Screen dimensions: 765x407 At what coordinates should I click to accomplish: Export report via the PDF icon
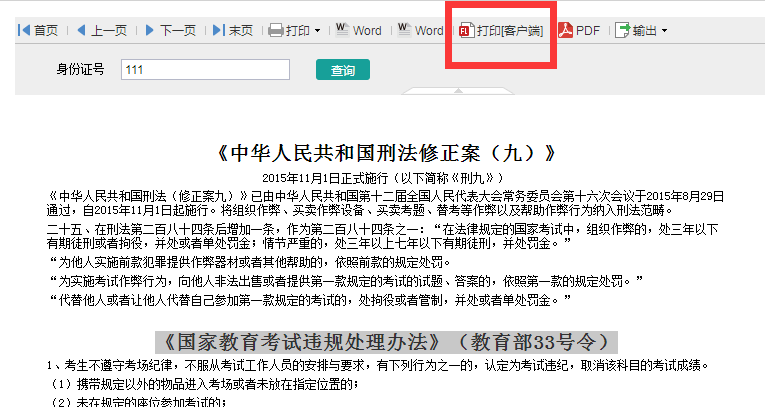(565, 31)
